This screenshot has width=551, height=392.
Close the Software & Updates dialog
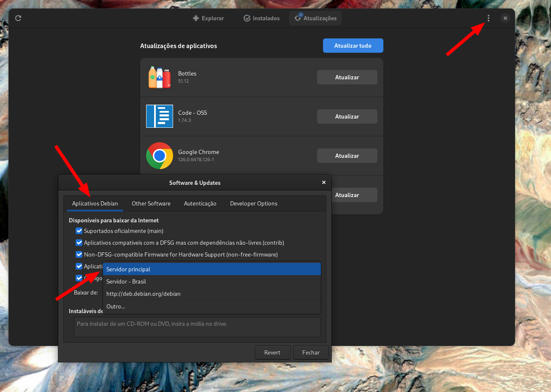tap(324, 182)
